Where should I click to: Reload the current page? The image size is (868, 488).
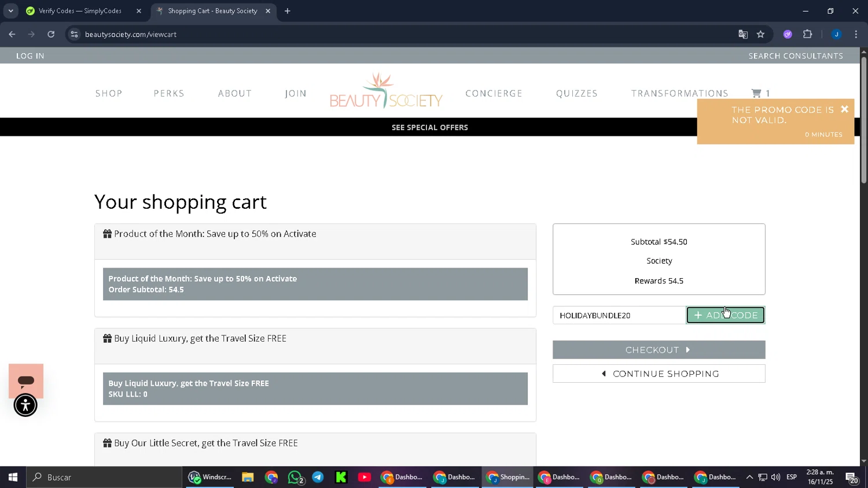[x=51, y=34]
